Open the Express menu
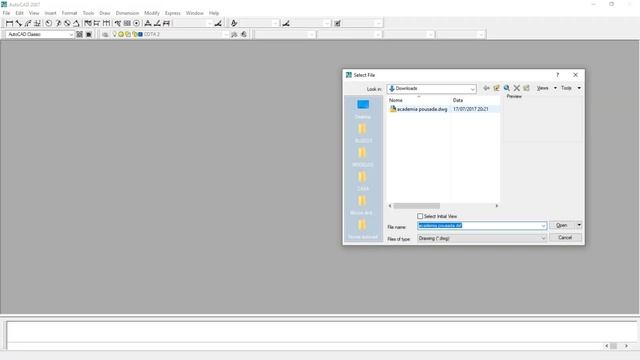 (173, 13)
